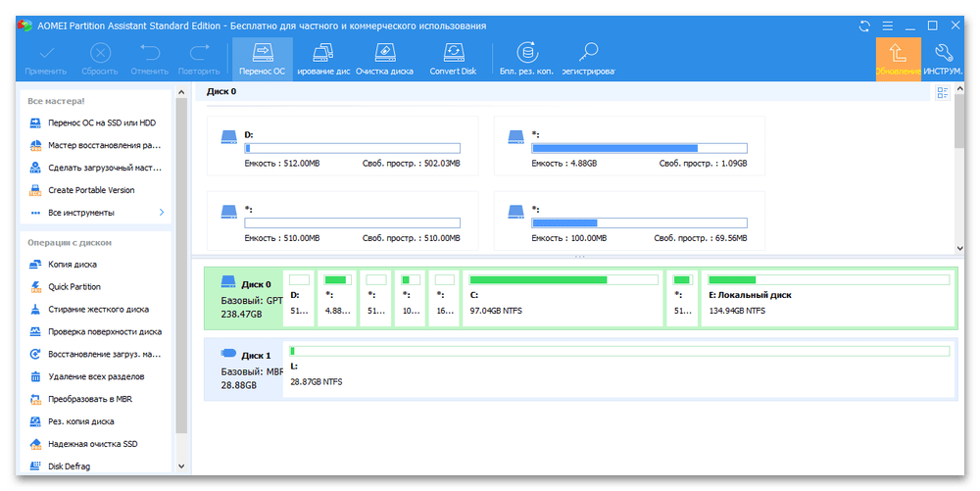Open Disk Defrag in sidebar
This screenshot has width=980, height=491.
[60, 466]
